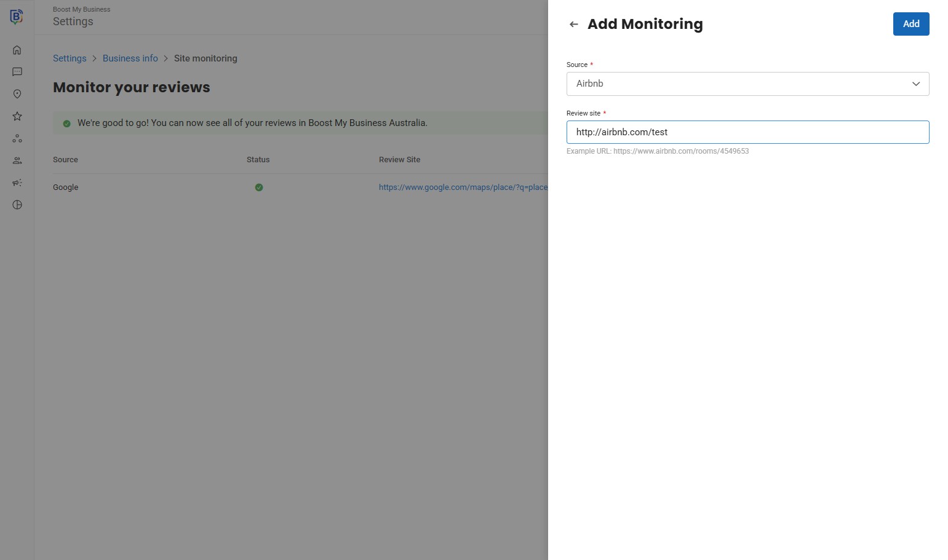Open the Home icon in sidebar
Image resolution: width=948 pixels, height=560 pixels.
pos(17,50)
